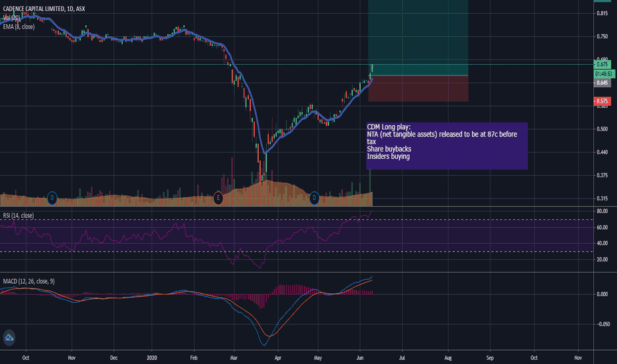Viewport: 617px width, 364px height.
Task: Click the 0.750 price axis value
Action: (602, 36)
